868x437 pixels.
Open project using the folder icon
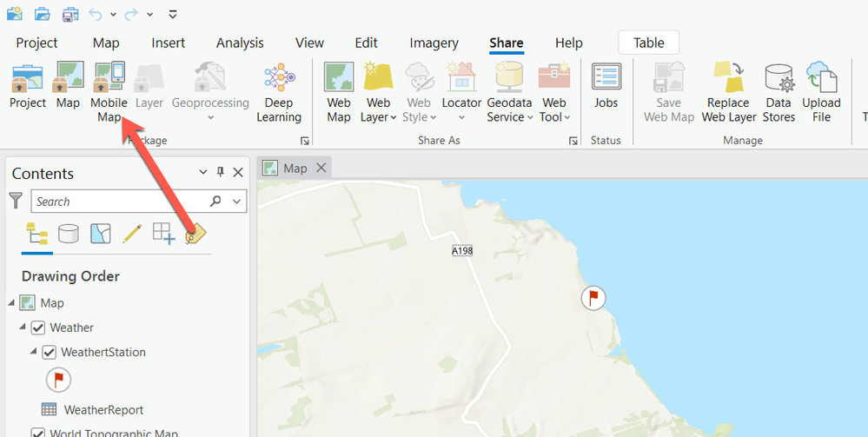coord(43,14)
